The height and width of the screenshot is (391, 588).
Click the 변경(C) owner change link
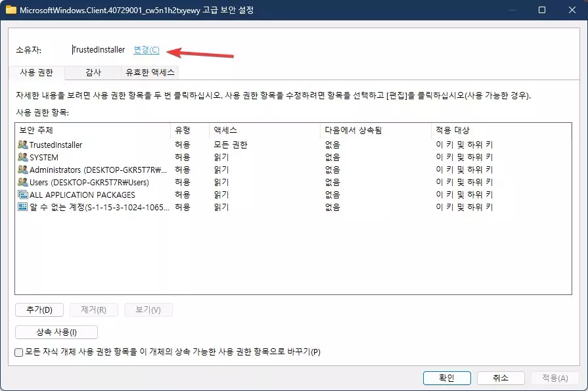tap(147, 49)
